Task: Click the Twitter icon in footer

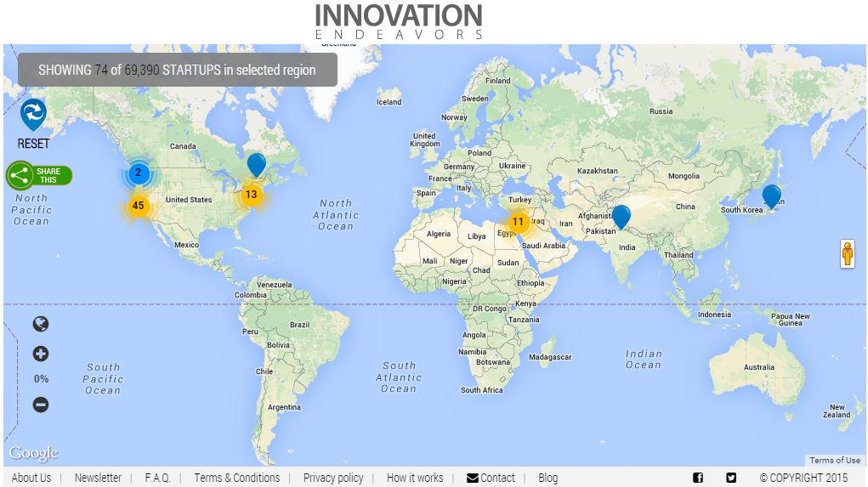Action: coord(731,478)
